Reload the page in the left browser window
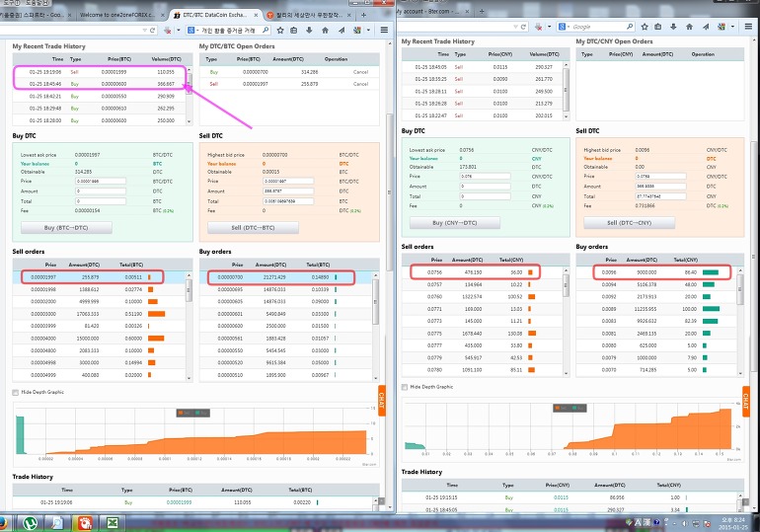 click(x=153, y=30)
